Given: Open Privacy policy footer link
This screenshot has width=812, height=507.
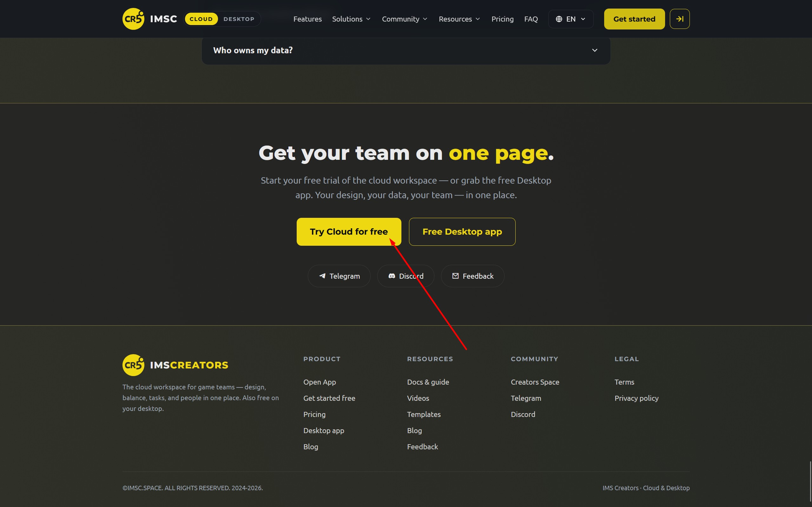Looking at the screenshot, I should pyautogui.click(x=636, y=398).
